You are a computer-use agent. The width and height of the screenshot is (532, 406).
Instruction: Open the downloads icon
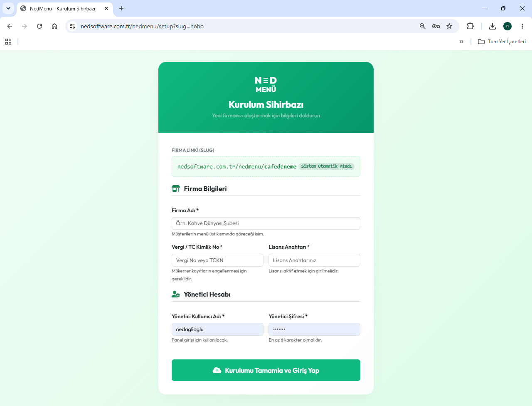click(493, 26)
